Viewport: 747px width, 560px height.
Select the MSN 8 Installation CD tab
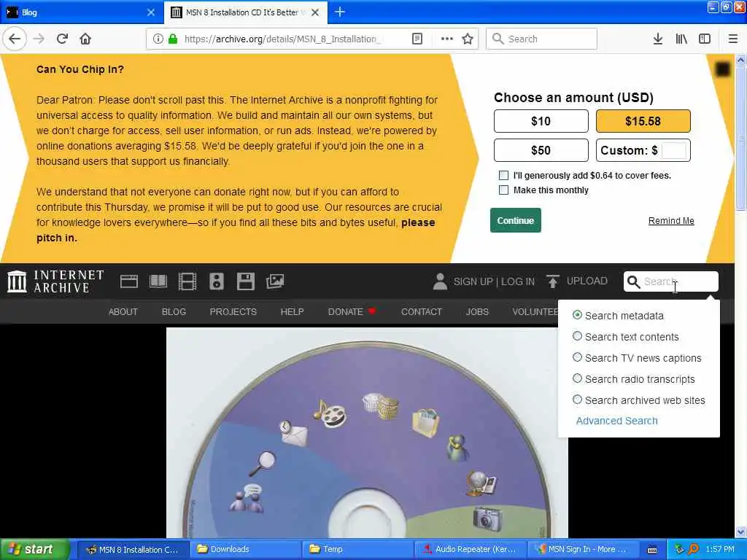[246, 12]
